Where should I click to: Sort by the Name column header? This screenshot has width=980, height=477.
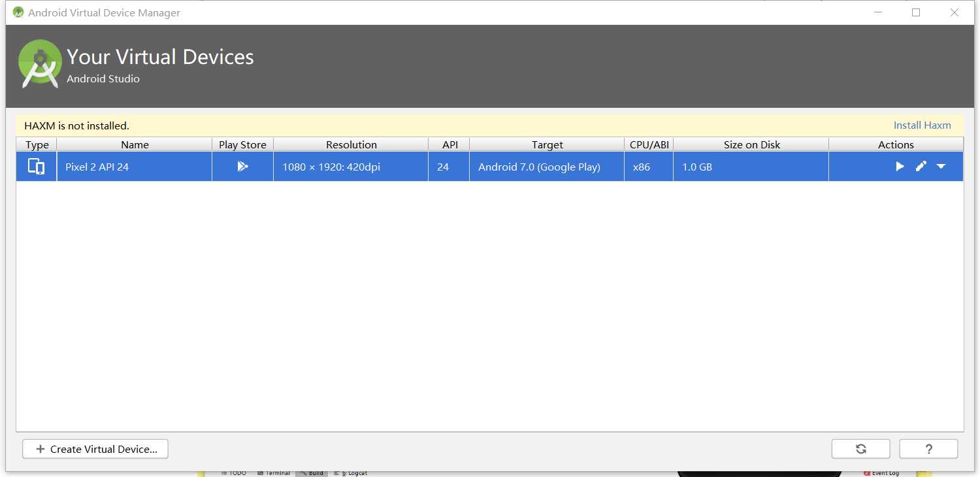click(x=135, y=144)
